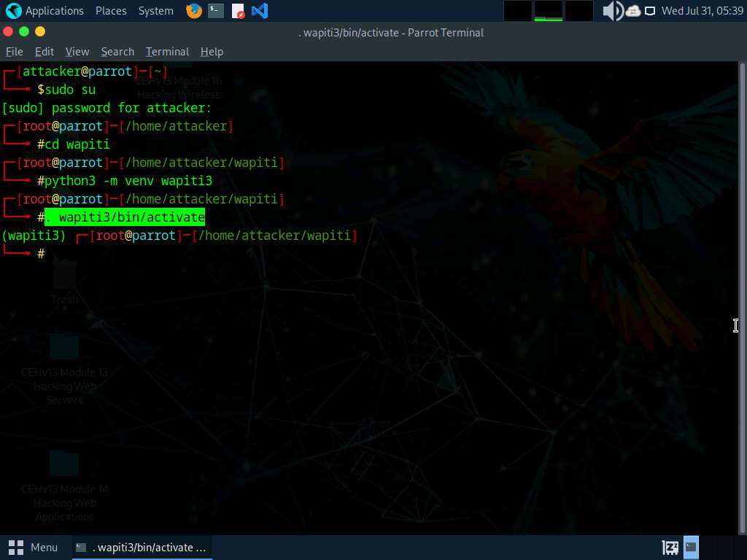Click the highlighted desktop icon at bottom right
This screenshot has height=560, width=747.
pos(691,547)
